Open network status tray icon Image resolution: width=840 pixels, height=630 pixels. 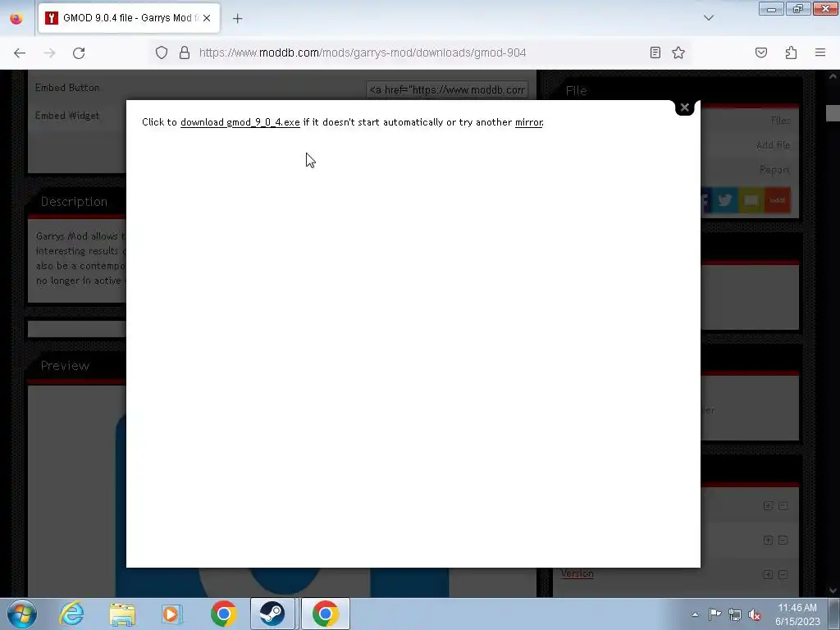[x=734, y=614]
